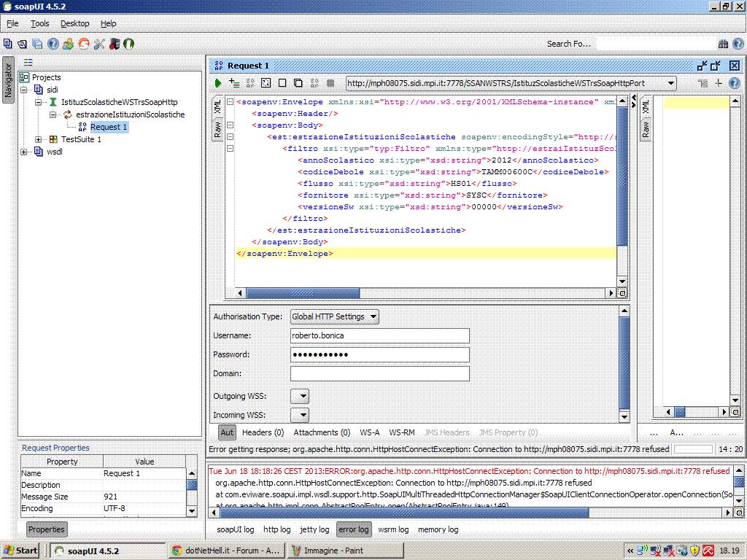Click the empty workspace / new project icon

(x=7, y=44)
